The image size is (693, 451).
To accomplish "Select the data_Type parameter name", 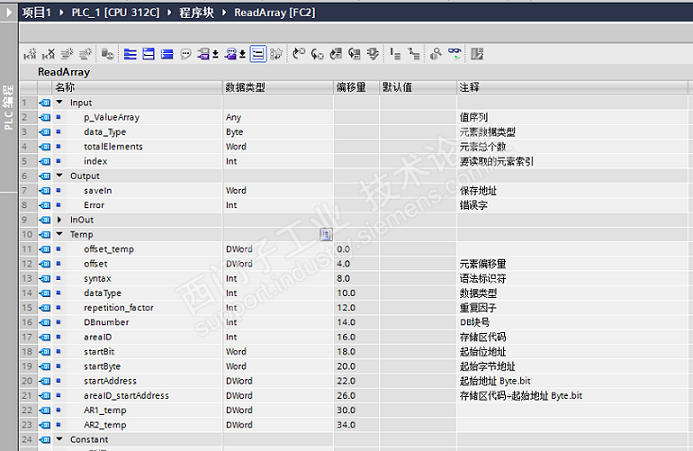I will point(105,132).
